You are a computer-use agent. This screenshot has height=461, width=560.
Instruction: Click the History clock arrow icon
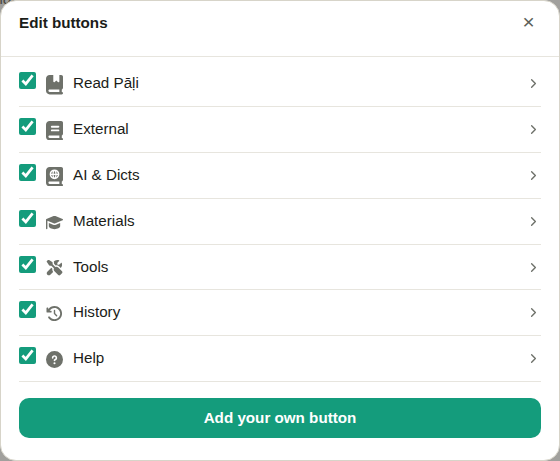coord(54,313)
